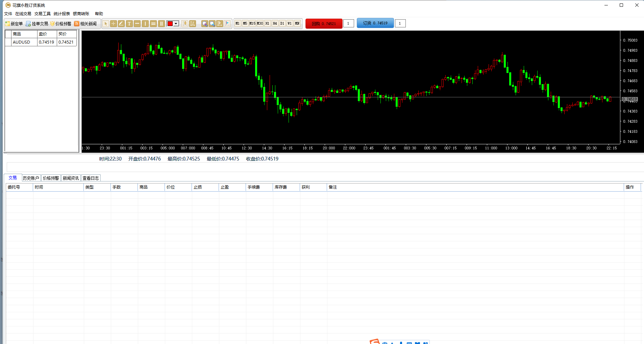
Task: Open 相关新闻 related news
Action: [85, 24]
